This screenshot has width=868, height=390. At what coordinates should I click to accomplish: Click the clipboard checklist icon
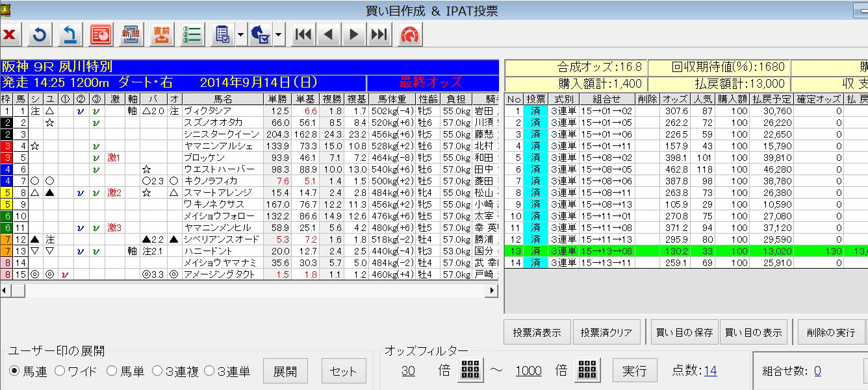pyautogui.click(x=222, y=34)
